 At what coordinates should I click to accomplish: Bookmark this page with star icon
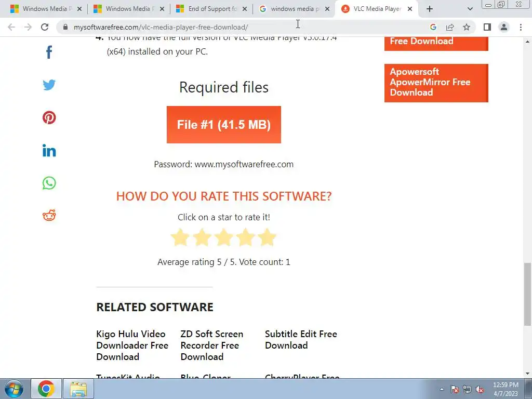coord(467,27)
